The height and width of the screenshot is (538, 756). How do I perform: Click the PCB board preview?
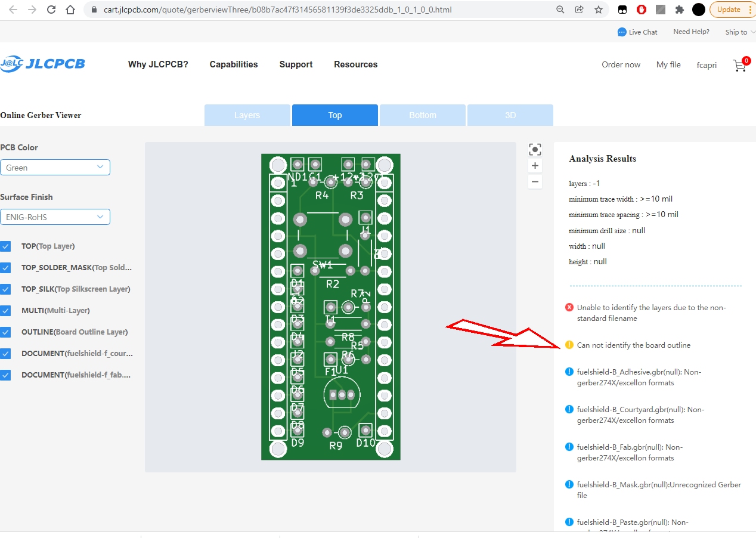point(331,307)
